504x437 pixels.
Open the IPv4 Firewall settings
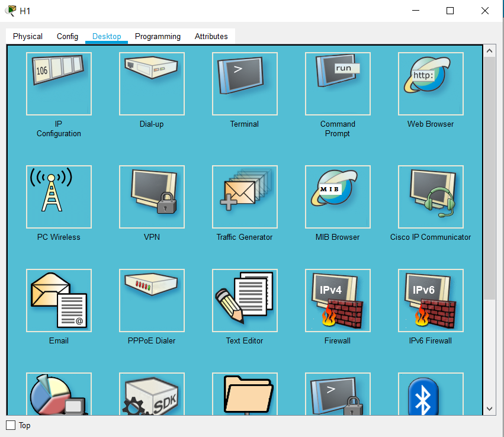pos(338,300)
